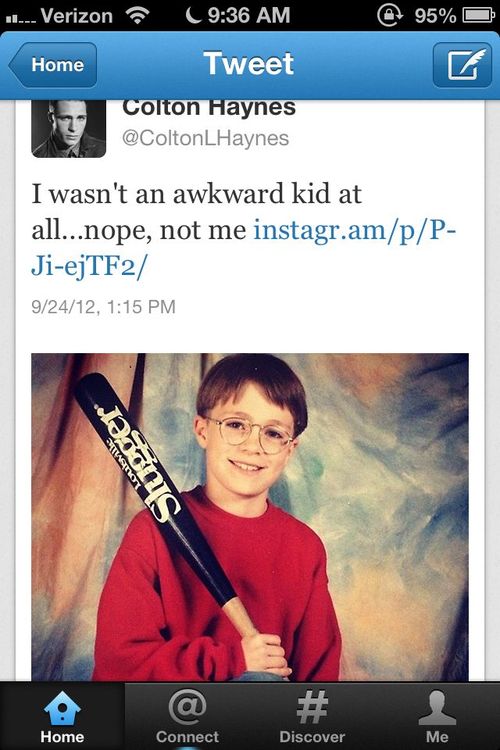Tap the Tweet title bar text

(x=248, y=63)
